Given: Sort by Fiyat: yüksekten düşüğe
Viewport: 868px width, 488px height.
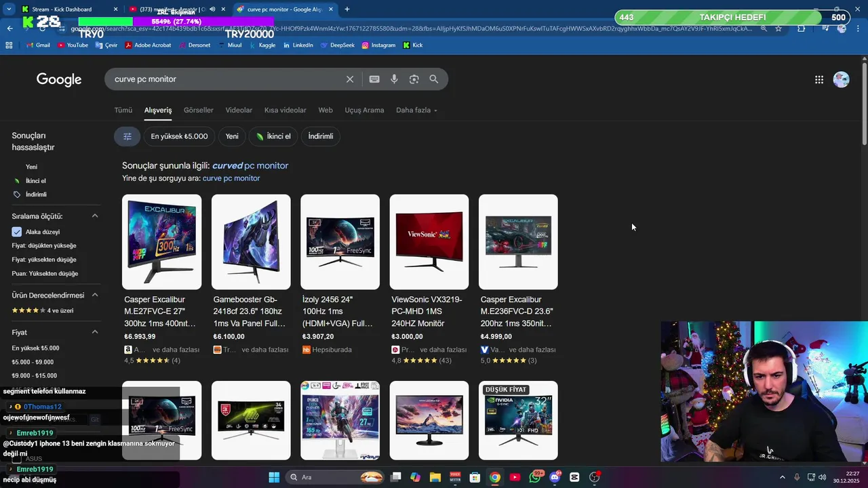Looking at the screenshot, I should click(44, 260).
